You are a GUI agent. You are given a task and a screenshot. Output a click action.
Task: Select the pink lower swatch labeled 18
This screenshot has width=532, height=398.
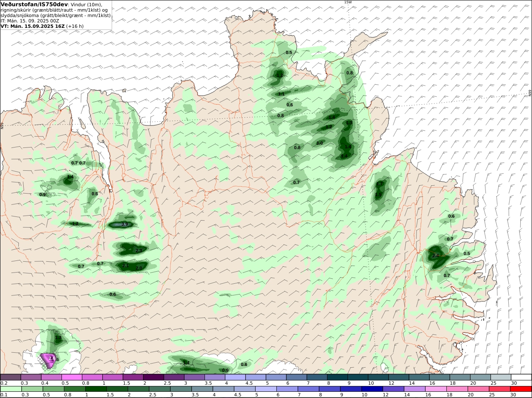click(x=458, y=389)
